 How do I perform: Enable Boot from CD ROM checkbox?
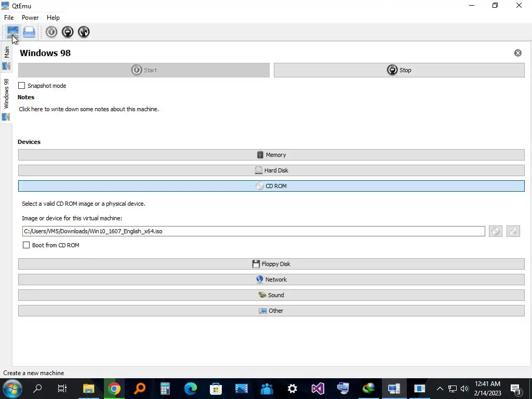click(26, 245)
